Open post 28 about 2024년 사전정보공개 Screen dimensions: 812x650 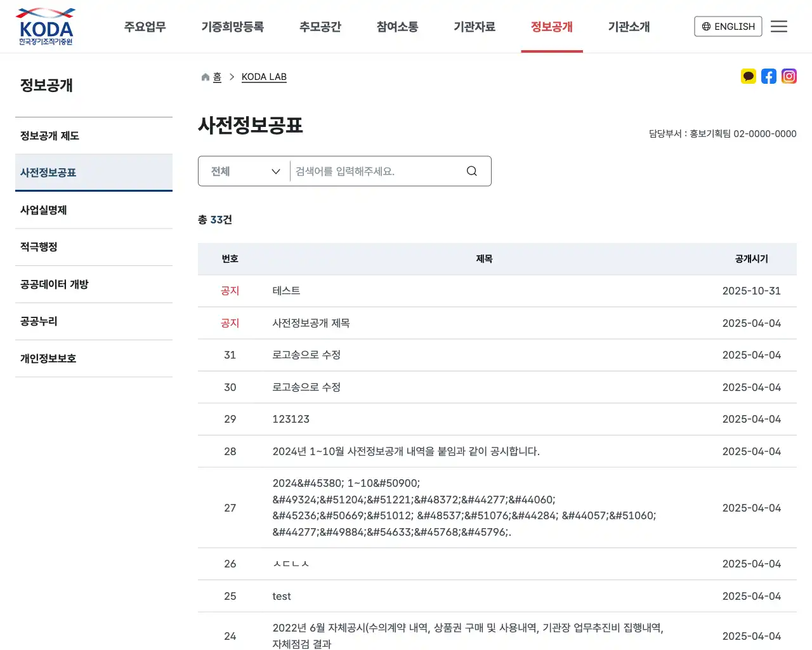pyautogui.click(x=405, y=451)
